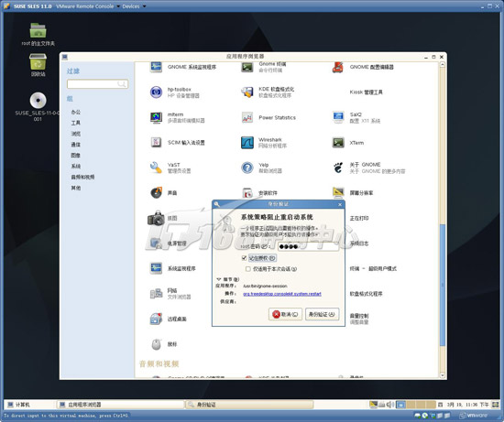Open terminal superuser mode entry
Image resolution: width=504 pixels, height=422 pixels.
click(x=373, y=268)
